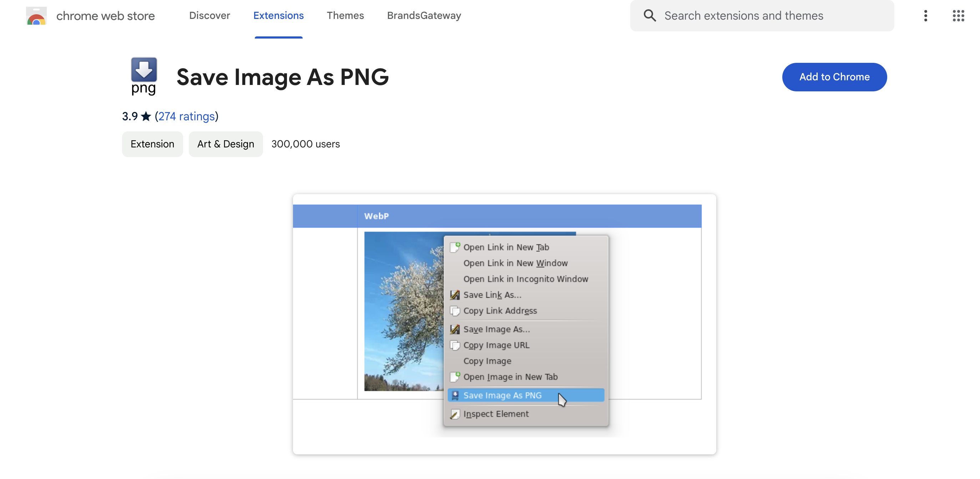Click the Art & Design category chip
The image size is (980, 479).
(x=225, y=144)
